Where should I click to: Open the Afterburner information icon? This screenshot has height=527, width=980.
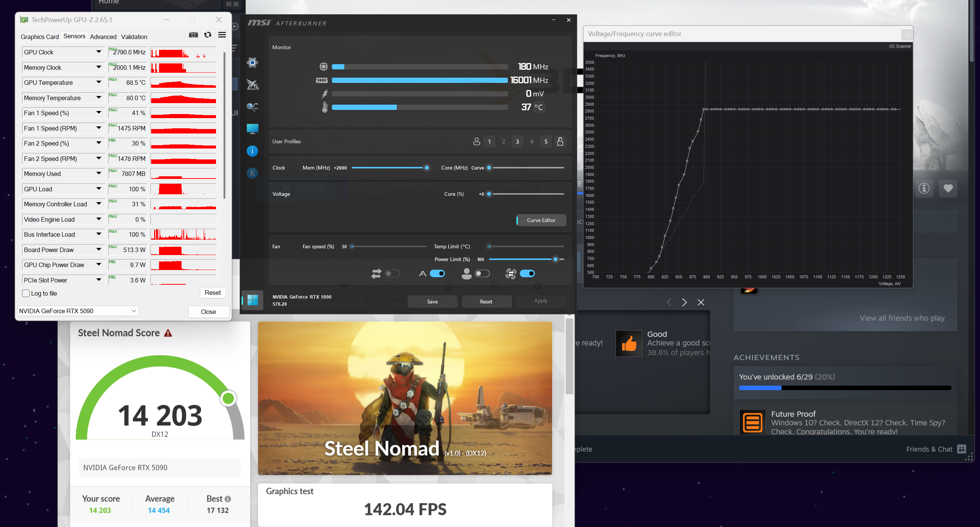tap(252, 151)
